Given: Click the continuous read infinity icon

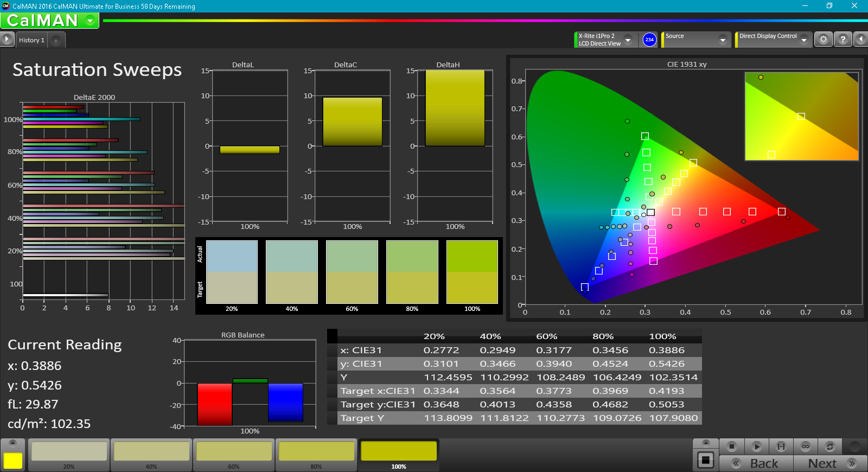Looking at the screenshot, I should pos(806,447).
